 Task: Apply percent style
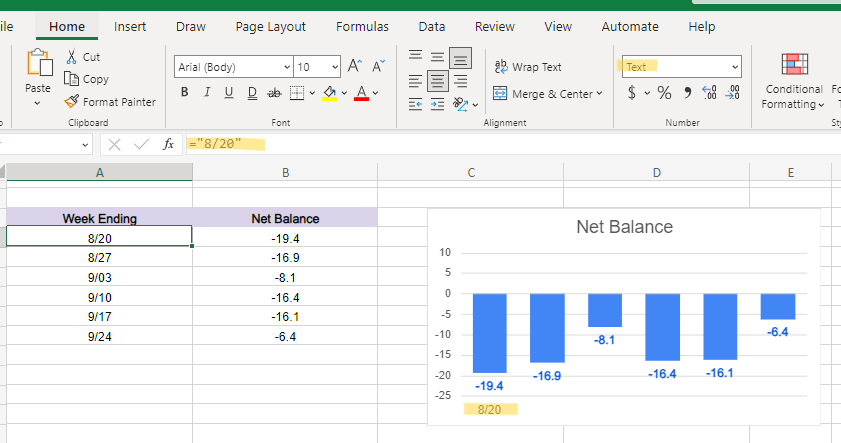(665, 93)
